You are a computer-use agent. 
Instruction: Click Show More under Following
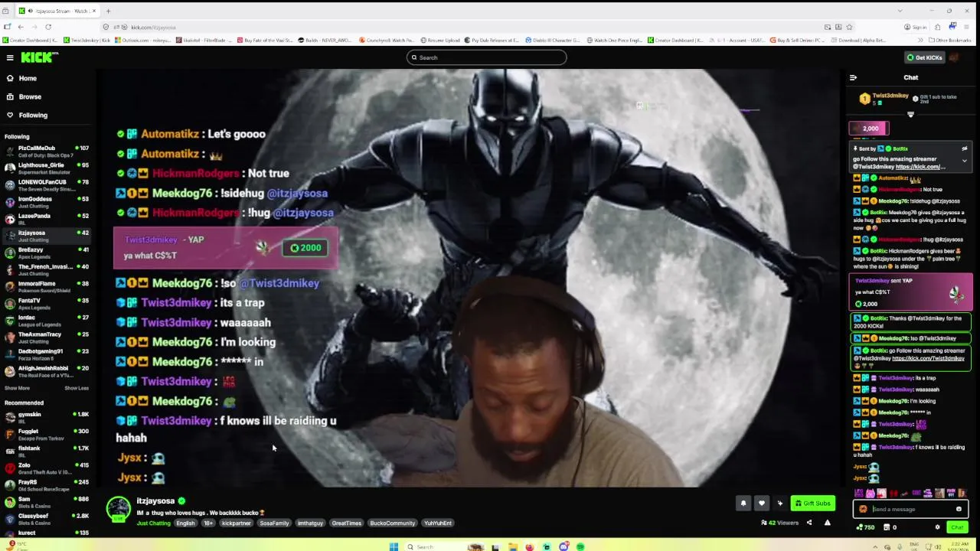[x=17, y=388]
